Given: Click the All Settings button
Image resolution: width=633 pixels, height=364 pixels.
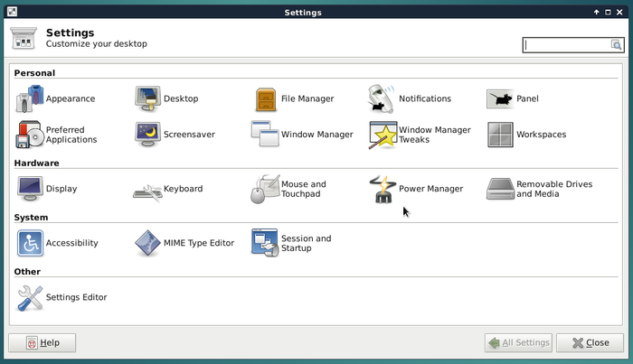Looking at the screenshot, I should [518, 342].
